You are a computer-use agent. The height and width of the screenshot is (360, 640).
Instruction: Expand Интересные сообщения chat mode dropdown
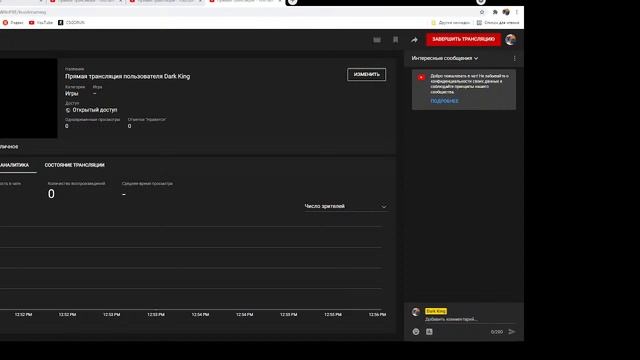444,58
